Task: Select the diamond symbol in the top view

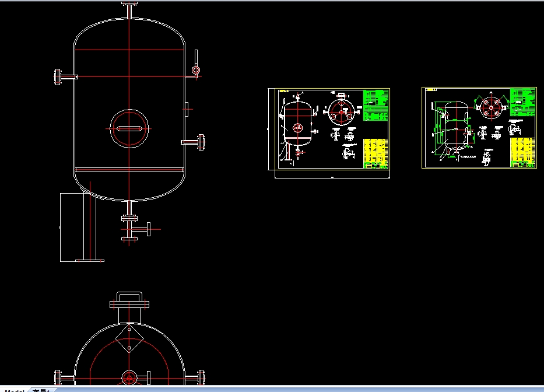Action: 131,337
